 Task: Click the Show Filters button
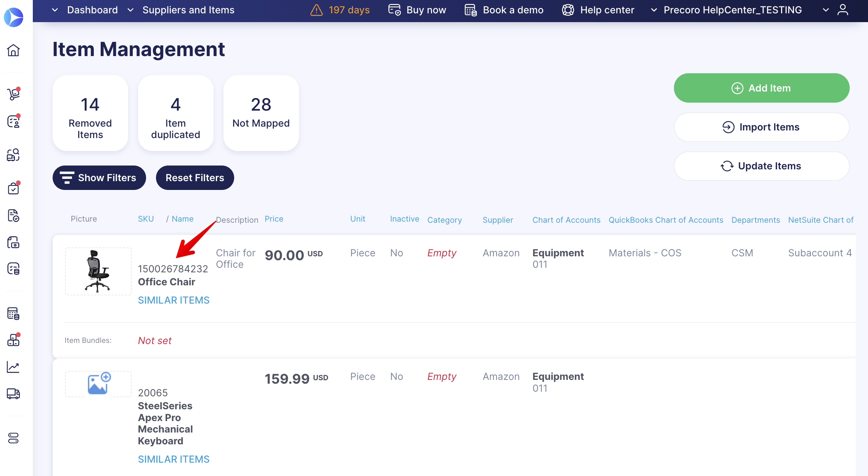point(99,178)
